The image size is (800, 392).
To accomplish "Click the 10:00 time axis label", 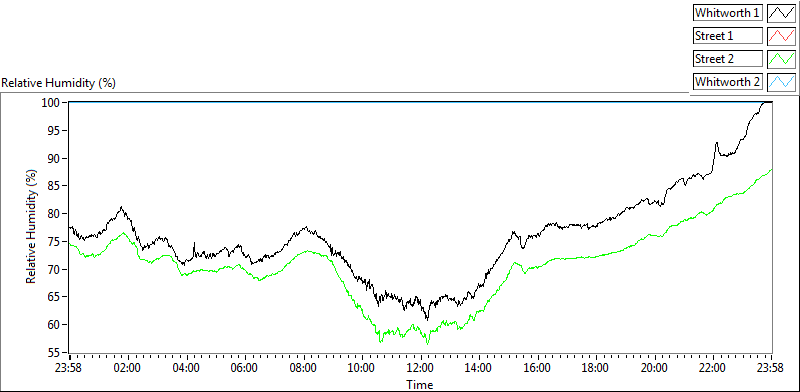I will coord(362,367).
